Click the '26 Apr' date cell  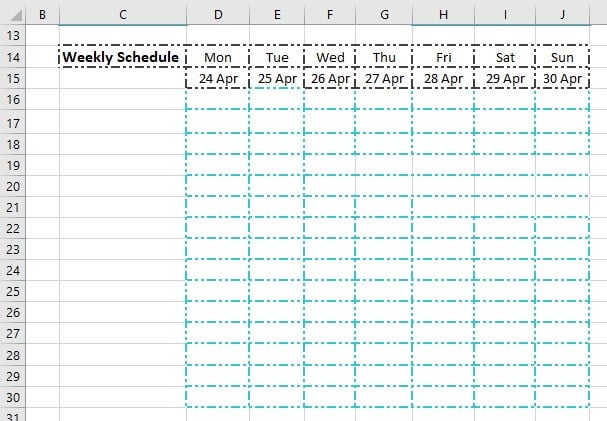(x=330, y=78)
